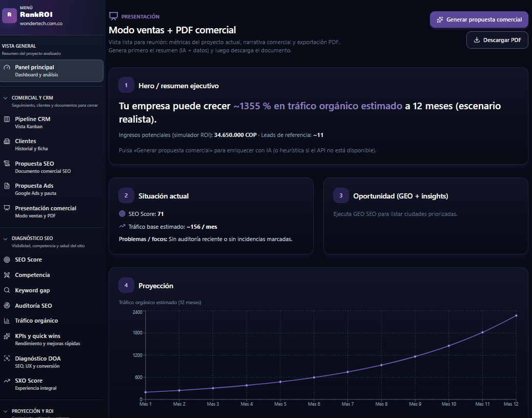532x418 pixels.
Task: Click the 34.650.000 COP income value
Action: click(x=235, y=135)
